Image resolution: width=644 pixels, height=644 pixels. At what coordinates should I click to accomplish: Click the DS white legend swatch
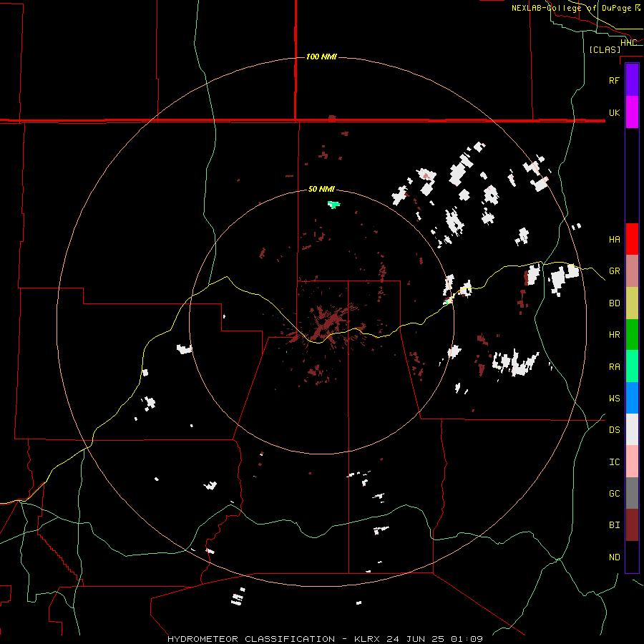click(632, 429)
